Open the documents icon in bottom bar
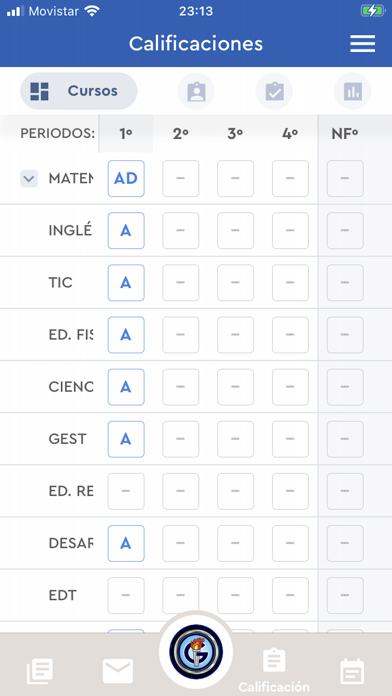This screenshot has height=696, width=392. pos(40,671)
